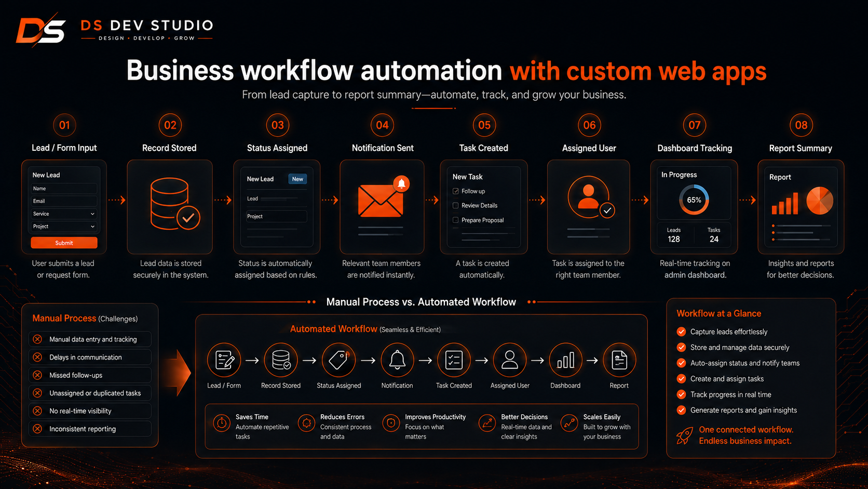Click the Delays in communication row
Image resolution: width=868 pixels, height=489 pixels.
(90, 357)
